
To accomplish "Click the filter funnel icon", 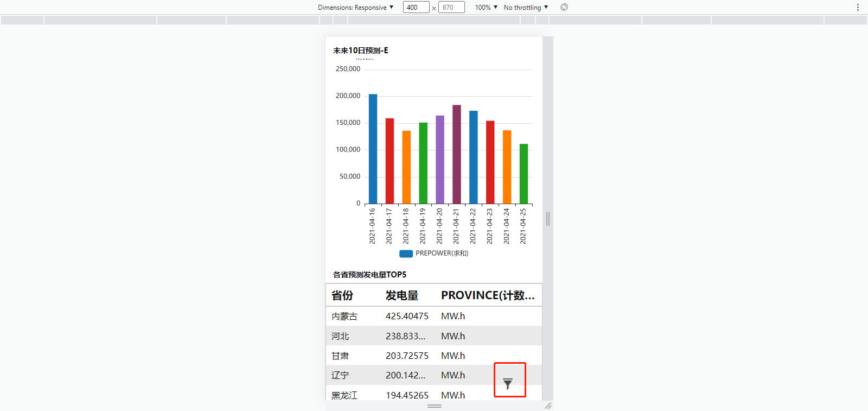I will [508, 384].
